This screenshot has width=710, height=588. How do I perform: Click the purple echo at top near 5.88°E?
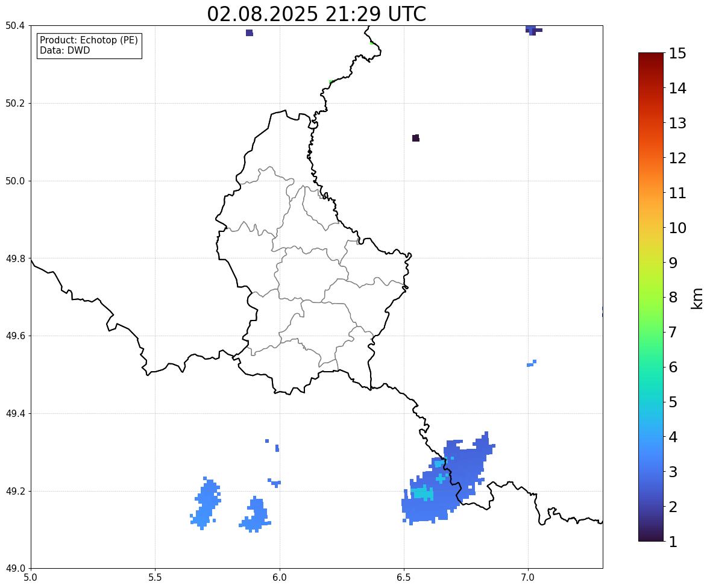coord(249,33)
